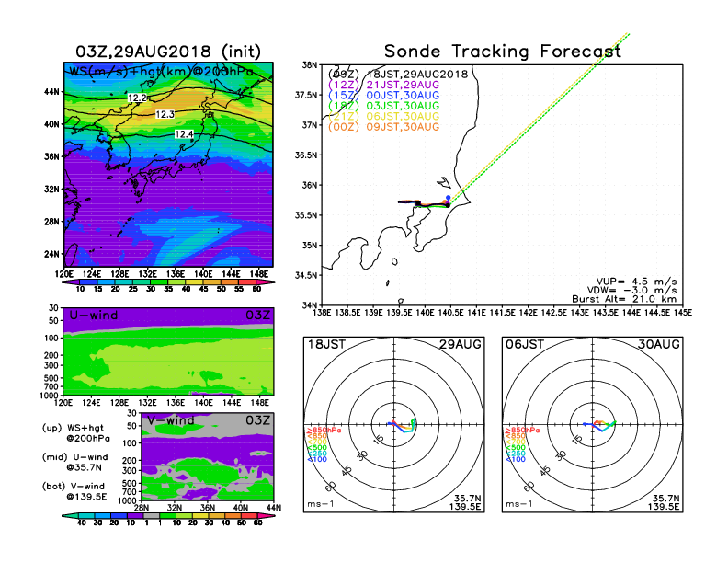The height and width of the screenshot is (563, 728).
Task: Click the '29AUG' hodograph date label
Action: click(x=461, y=344)
